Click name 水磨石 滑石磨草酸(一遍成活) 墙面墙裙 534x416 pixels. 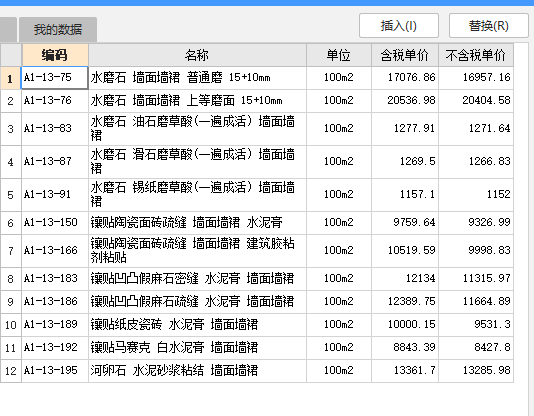(x=197, y=162)
